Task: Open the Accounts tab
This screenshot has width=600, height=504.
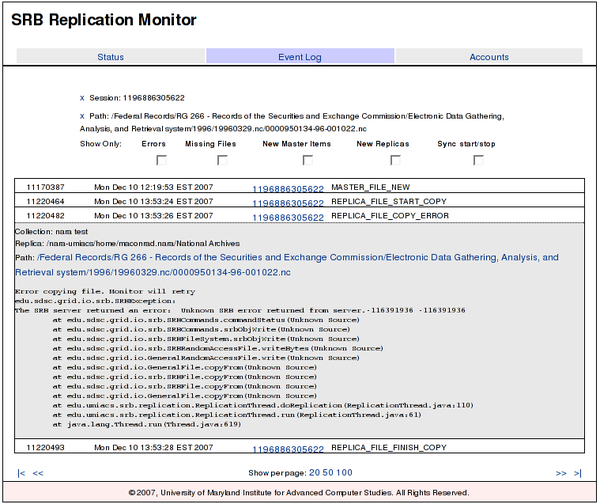Action: coord(489,57)
